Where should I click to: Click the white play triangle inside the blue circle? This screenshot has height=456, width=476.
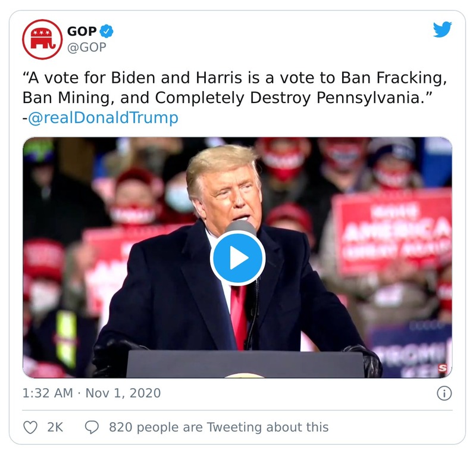238,257
